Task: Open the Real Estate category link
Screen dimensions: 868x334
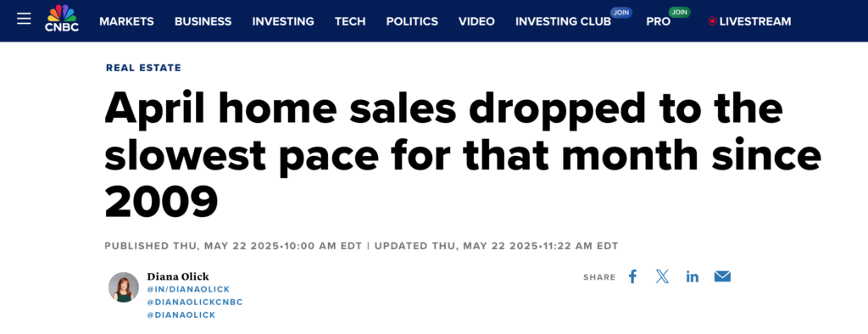Action: pyautogui.click(x=143, y=68)
